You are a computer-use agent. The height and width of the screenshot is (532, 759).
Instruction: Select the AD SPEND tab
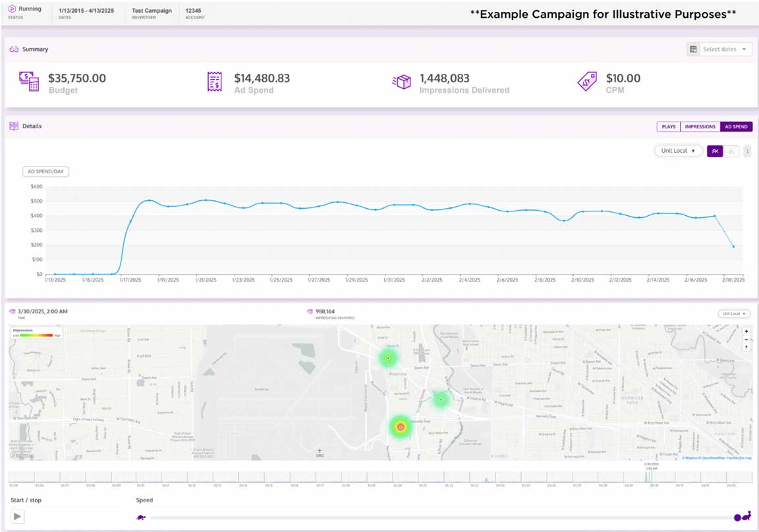[x=738, y=126]
